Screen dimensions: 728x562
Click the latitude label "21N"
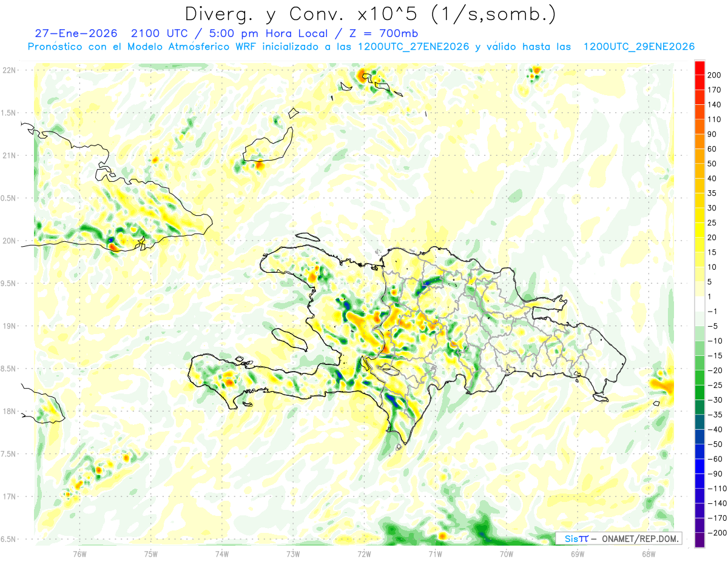click(x=9, y=155)
